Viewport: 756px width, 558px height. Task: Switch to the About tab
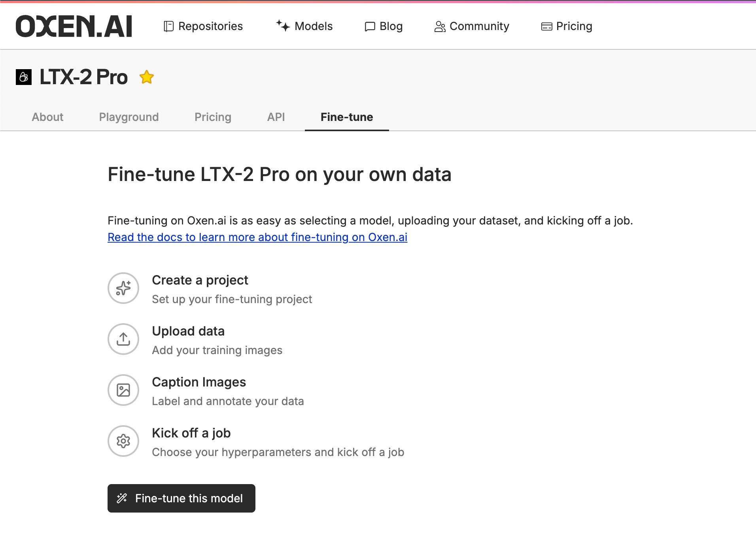(47, 117)
